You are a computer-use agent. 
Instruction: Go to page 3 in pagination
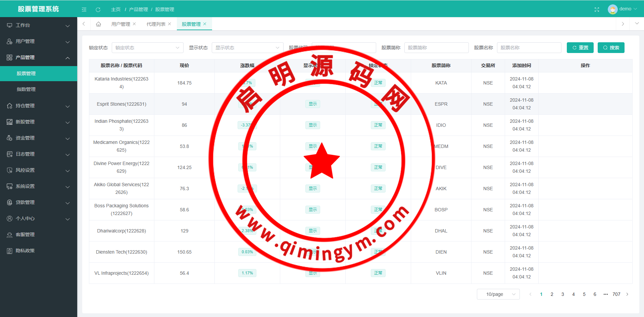(x=562, y=294)
